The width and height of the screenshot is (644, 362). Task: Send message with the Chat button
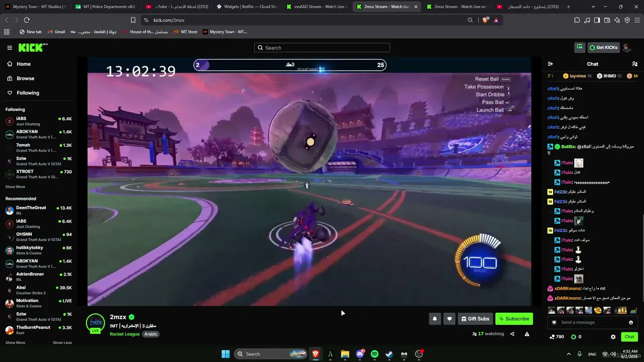click(x=629, y=337)
